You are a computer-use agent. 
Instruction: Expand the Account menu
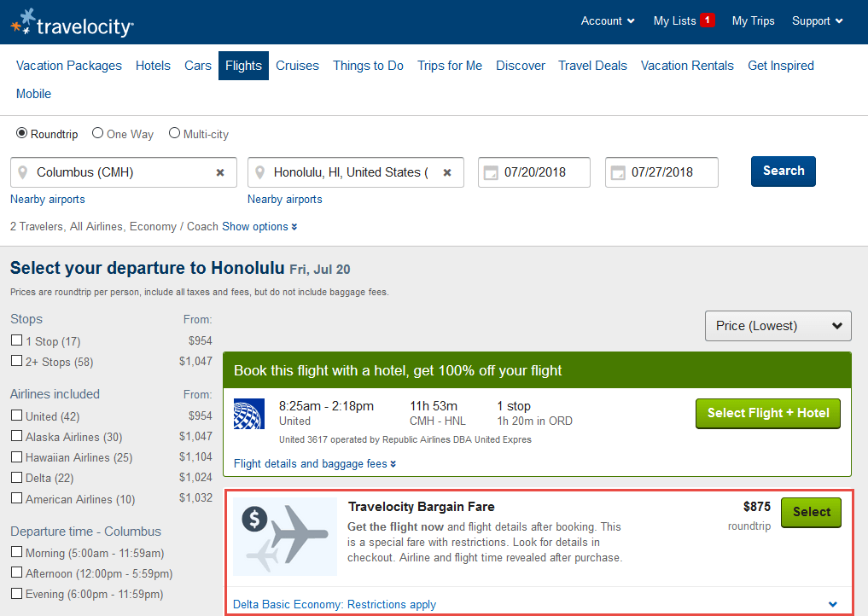click(x=608, y=21)
